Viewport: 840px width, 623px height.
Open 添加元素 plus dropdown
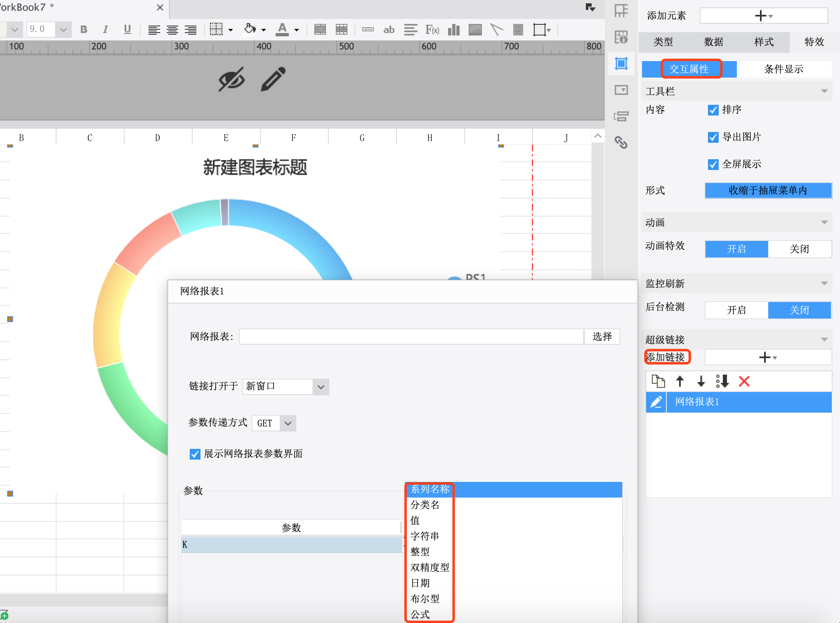click(x=764, y=16)
